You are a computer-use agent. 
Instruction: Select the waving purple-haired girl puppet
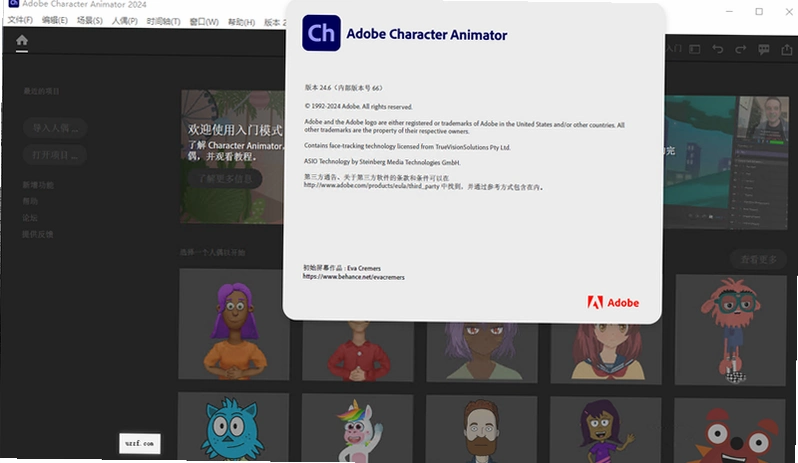606,430
